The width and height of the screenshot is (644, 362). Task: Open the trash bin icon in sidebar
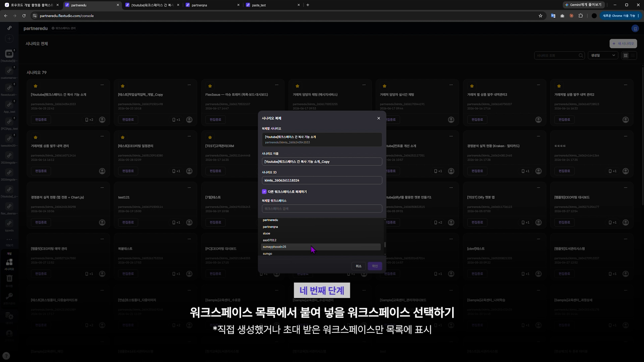tap(9, 278)
